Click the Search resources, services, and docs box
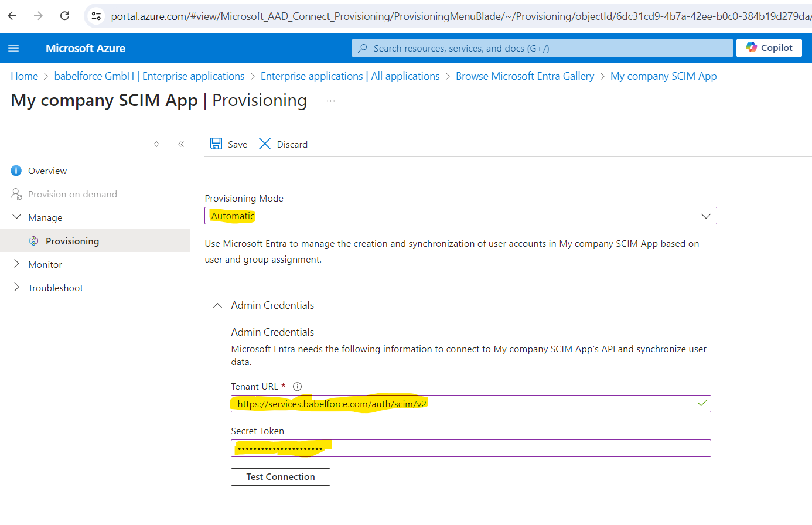Screen dimensions: 812x525 (x=542, y=48)
